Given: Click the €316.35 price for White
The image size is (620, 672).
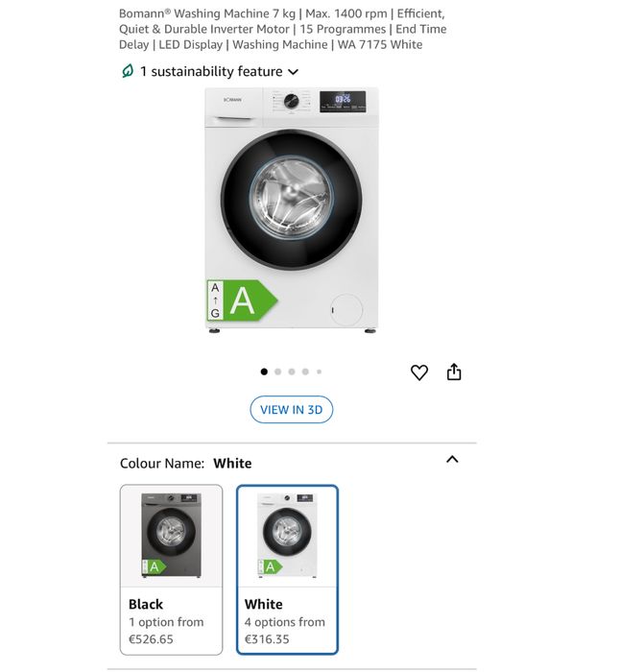Looking at the screenshot, I should [267, 638].
